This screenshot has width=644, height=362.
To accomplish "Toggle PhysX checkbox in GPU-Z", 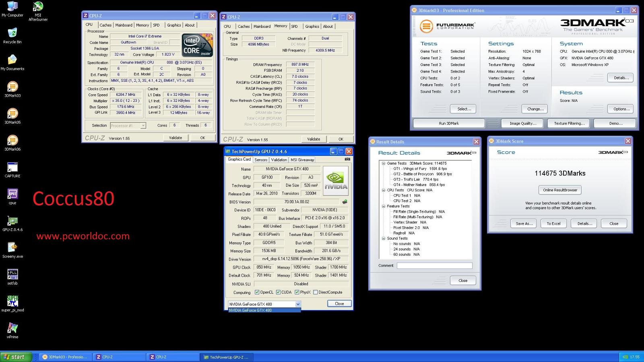I will (297, 292).
